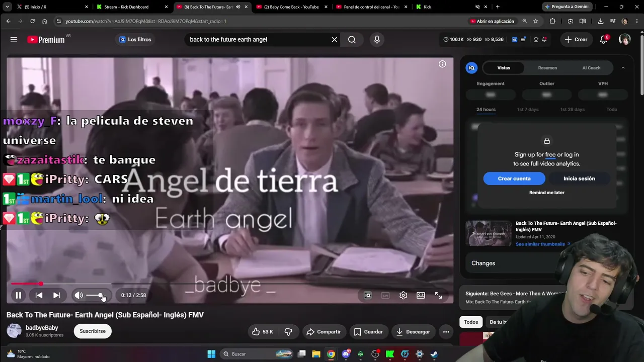Go back with the browser back arrow
The image size is (644, 362).
pos(8,21)
